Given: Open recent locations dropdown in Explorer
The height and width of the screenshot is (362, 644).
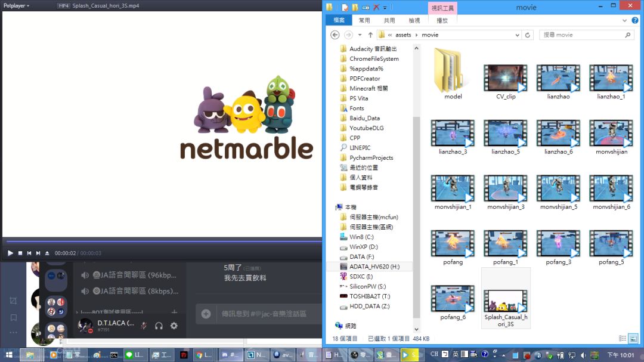Looking at the screenshot, I should pos(360,35).
